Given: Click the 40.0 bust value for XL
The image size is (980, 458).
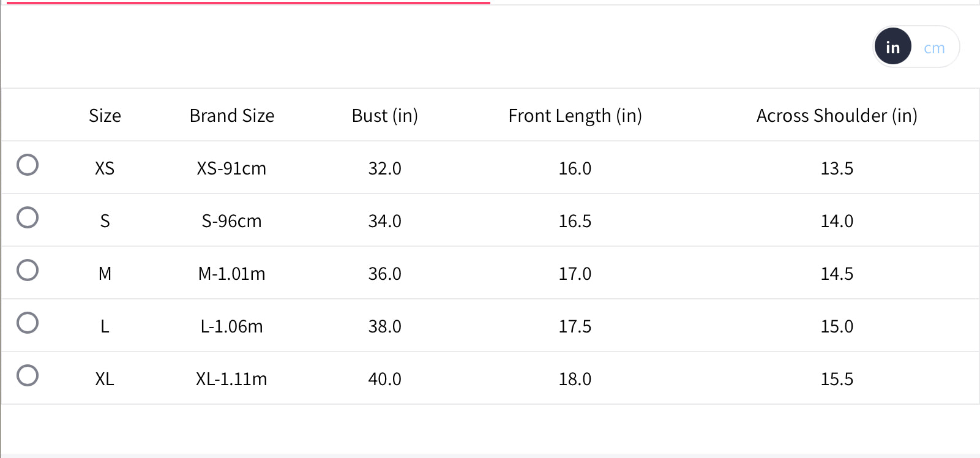Looking at the screenshot, I should click(x=384, y=379).
